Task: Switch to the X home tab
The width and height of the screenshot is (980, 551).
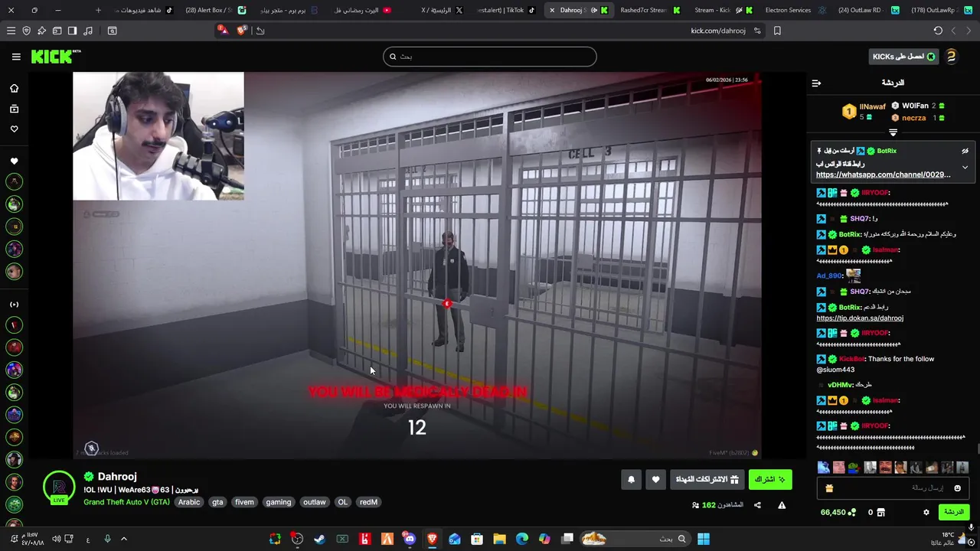Action: (x=443, y=10)
